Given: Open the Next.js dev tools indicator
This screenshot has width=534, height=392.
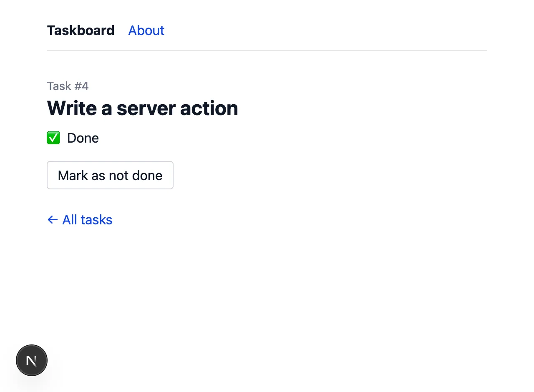Looking at the screenshot, I should (x=32, y=360).
